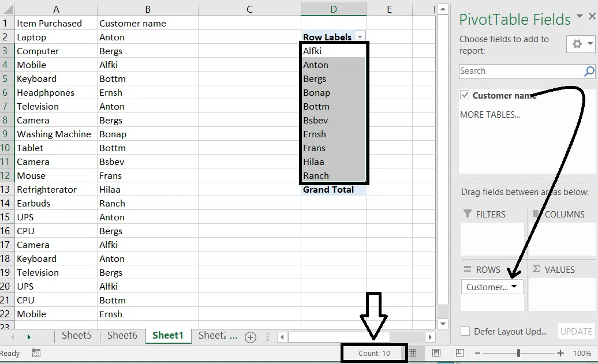
Task: Click the horizontal scrollbar thumb
Action: 339,337
